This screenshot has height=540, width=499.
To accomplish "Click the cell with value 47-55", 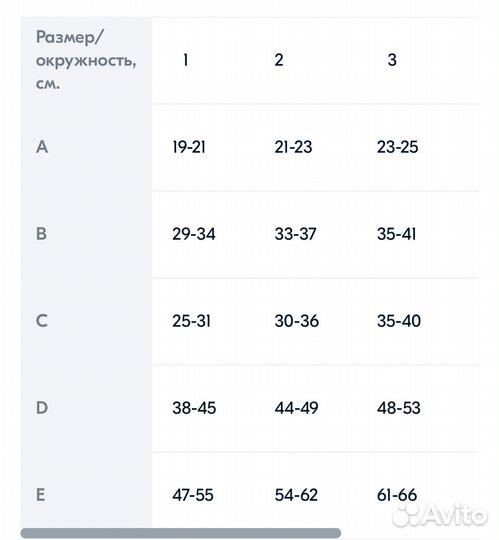I will tap(193, 495).
